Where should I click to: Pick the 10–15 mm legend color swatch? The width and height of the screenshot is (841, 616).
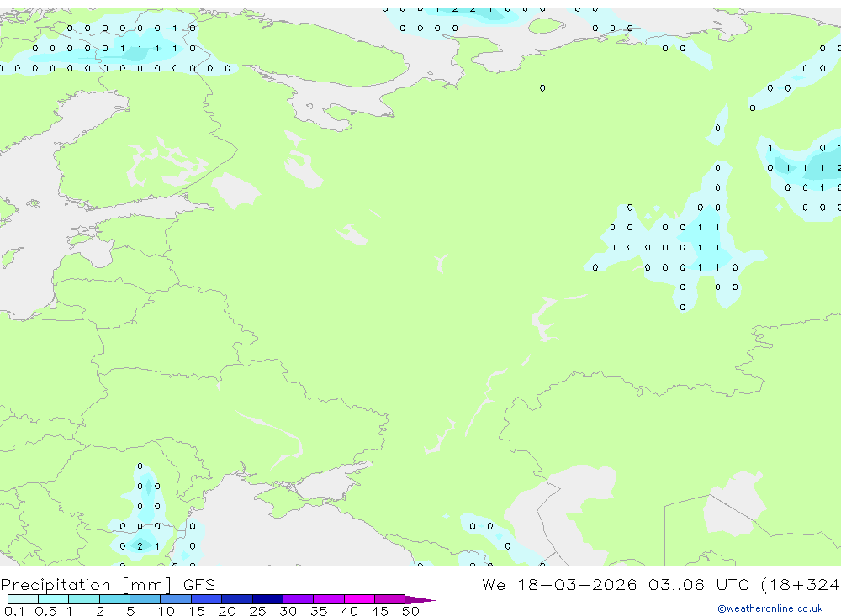click(176, 599)
